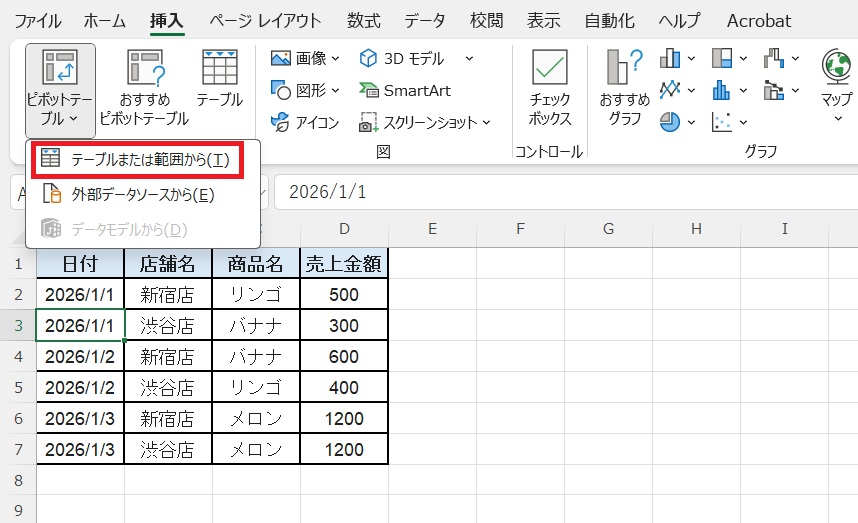Switch to the 校閲 tab
Screen dimensions: 858x523
(486, 21)
